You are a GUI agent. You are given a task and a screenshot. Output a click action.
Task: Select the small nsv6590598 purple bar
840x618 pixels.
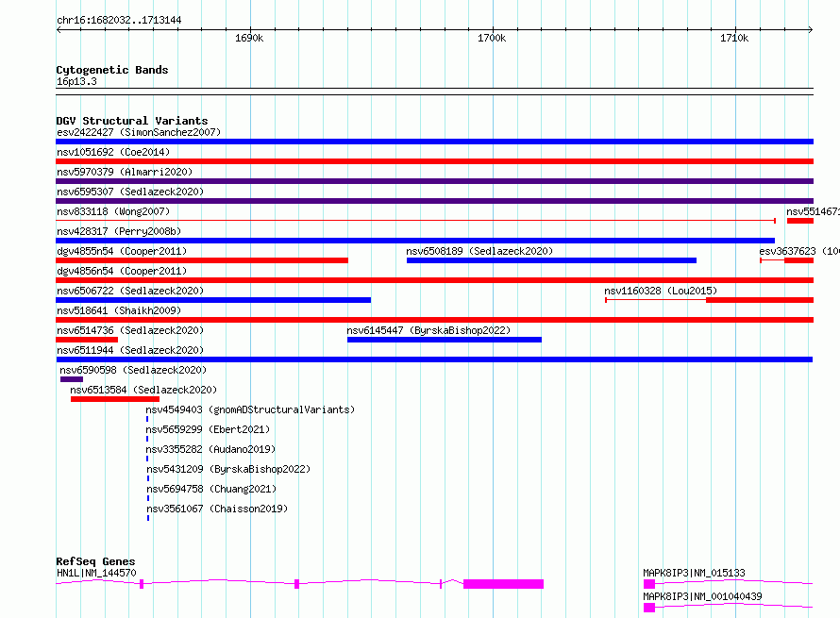[72, 379]
